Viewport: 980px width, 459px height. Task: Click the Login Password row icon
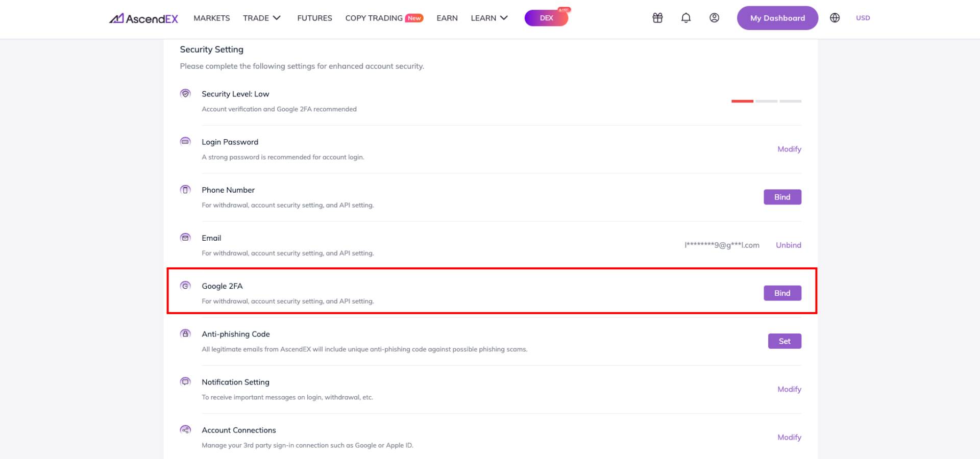coord(185,141)
